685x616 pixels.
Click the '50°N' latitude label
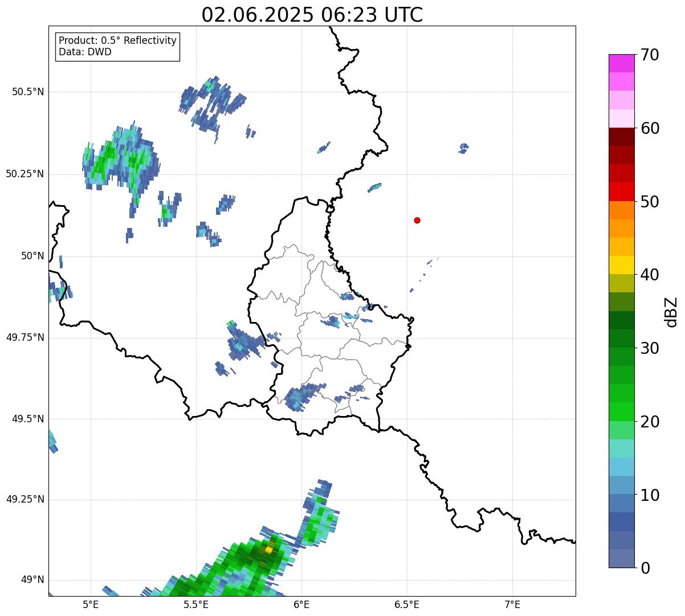click(x=32, y=256)
